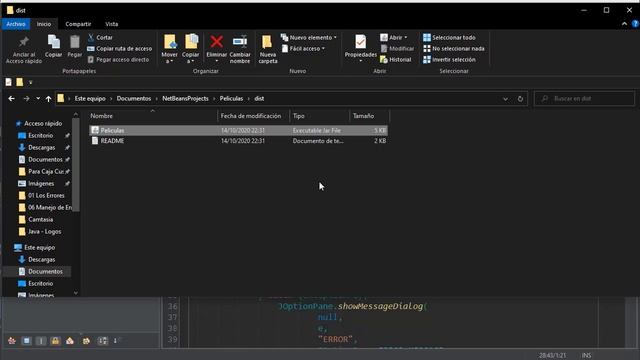The height and width of the screenshot is (360, 640).
Task: Sort by the Tipo column header
Action: pos(319,116)
